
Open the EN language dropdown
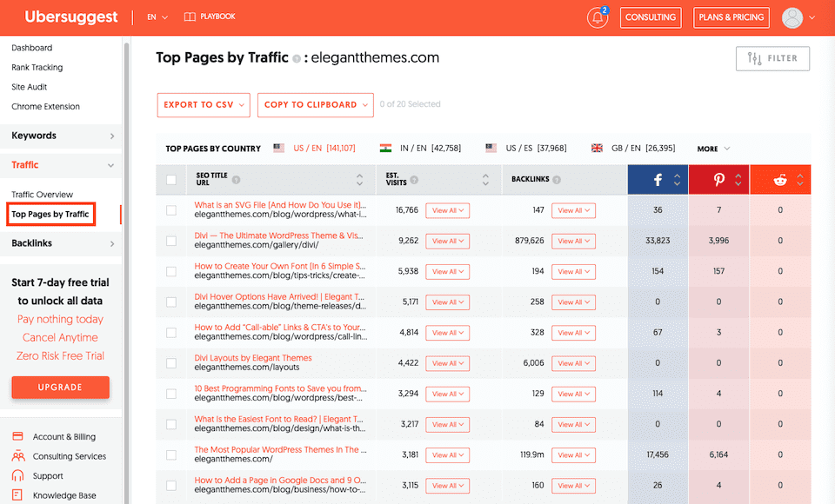(x=157, y=17)
